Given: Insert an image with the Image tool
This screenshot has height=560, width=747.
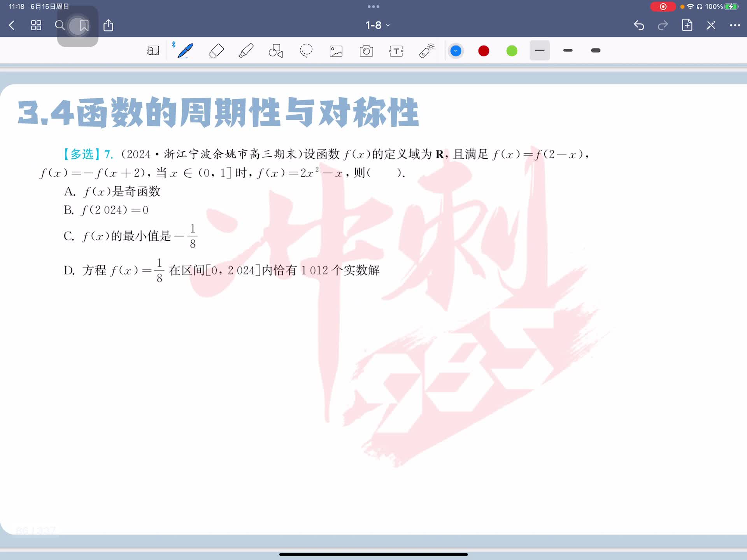Looking at the screenshot, I should [336, 51].
